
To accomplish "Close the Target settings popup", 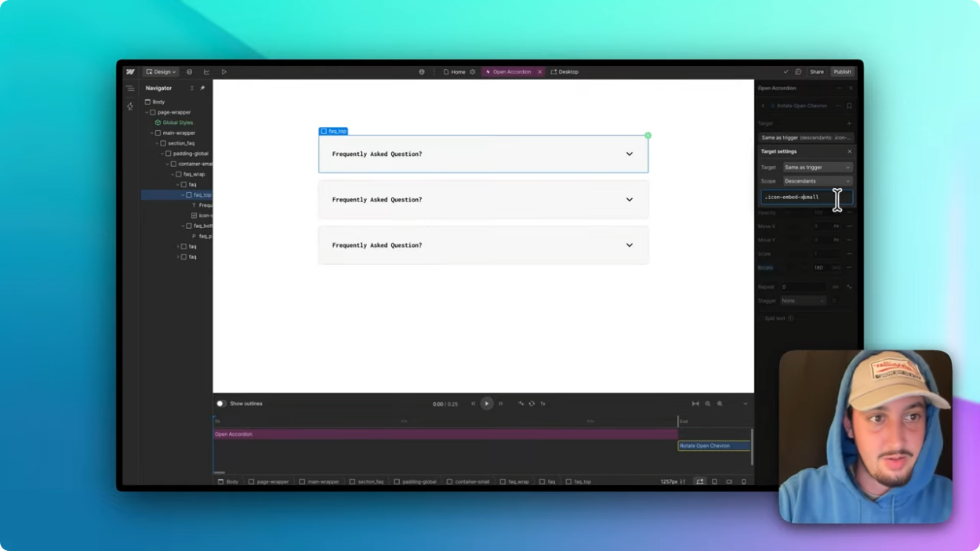I will point(849,151).
